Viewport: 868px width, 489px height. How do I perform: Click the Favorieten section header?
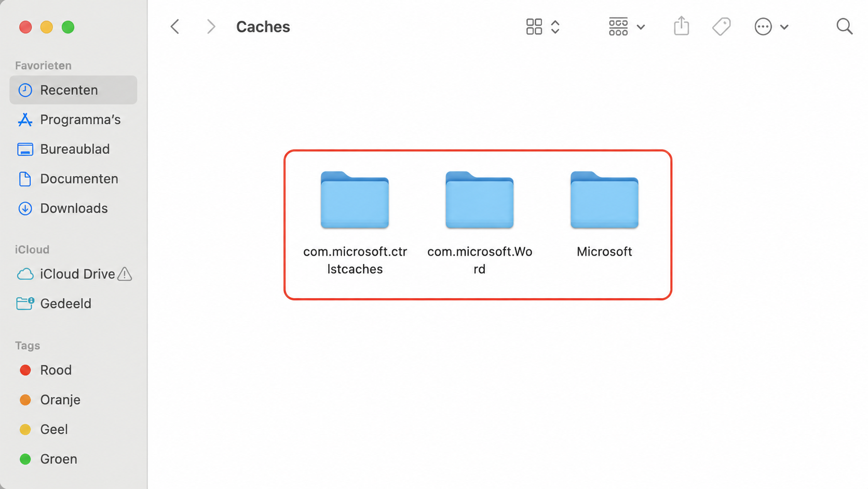click(x=43, y=65)
